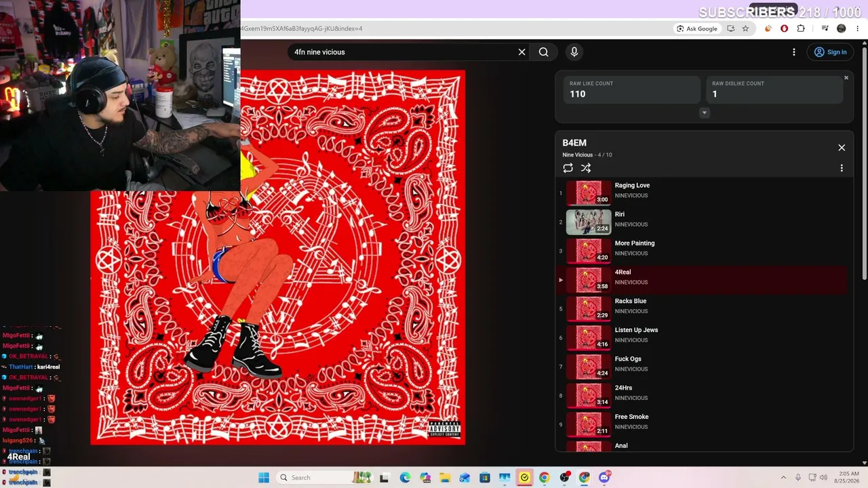Select the Riri track title
This screenshot has height=488, width=868.
coord(620,214)
